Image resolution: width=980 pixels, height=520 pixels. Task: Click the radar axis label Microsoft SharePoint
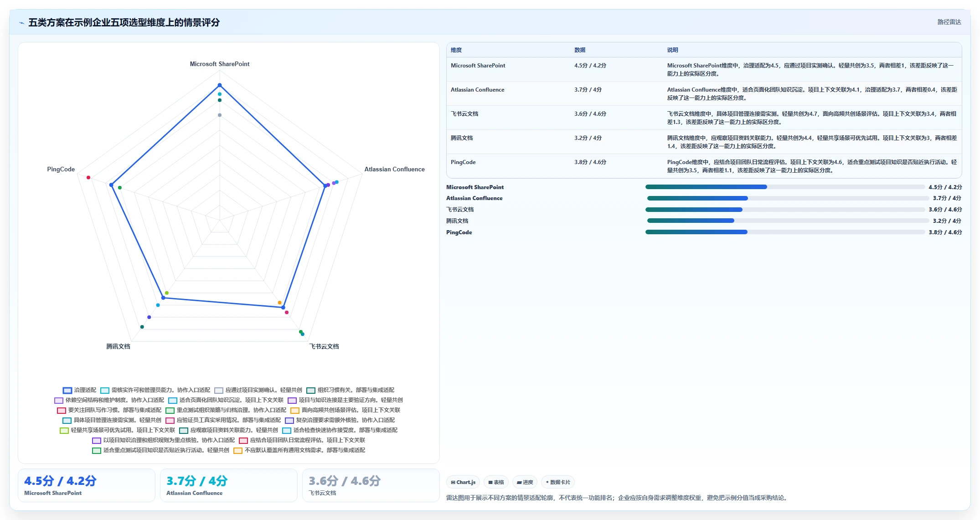[220, 64]
